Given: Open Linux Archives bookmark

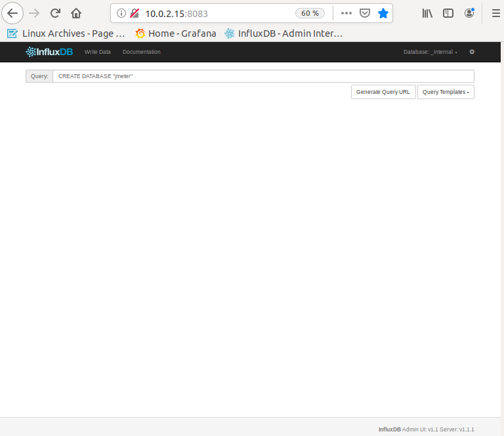Looking at the screenshot, I should pyautogui.click(x=66, y=33).
